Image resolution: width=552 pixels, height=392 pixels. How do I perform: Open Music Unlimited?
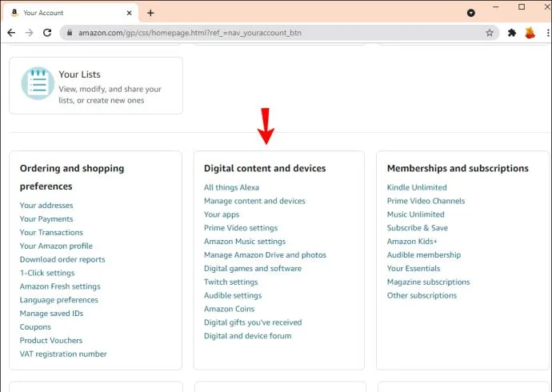pyautogui.click(x=416, y=214)
